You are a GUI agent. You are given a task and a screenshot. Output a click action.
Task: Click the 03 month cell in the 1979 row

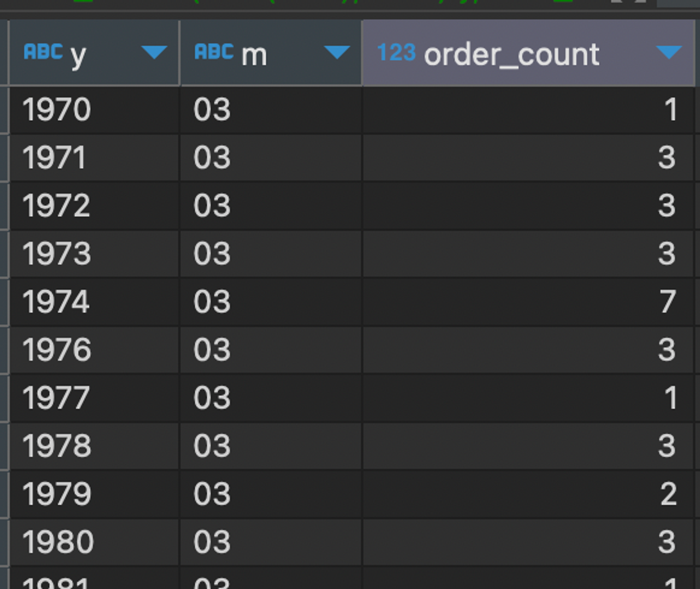point(271,495)
